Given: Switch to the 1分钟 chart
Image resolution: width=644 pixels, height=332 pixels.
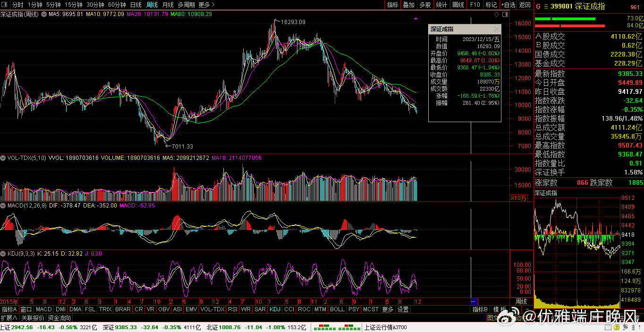Looking at the screenshot, I should pos(35,5).
